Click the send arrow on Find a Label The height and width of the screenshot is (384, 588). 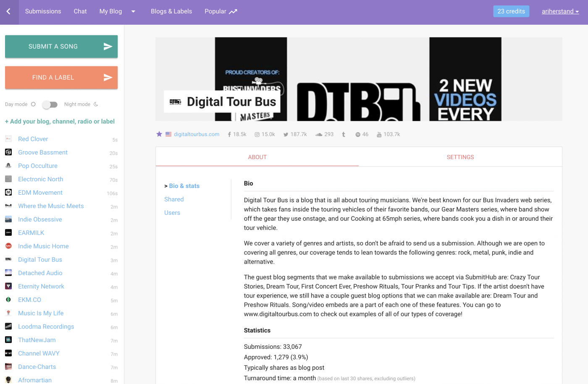point(108,78)
